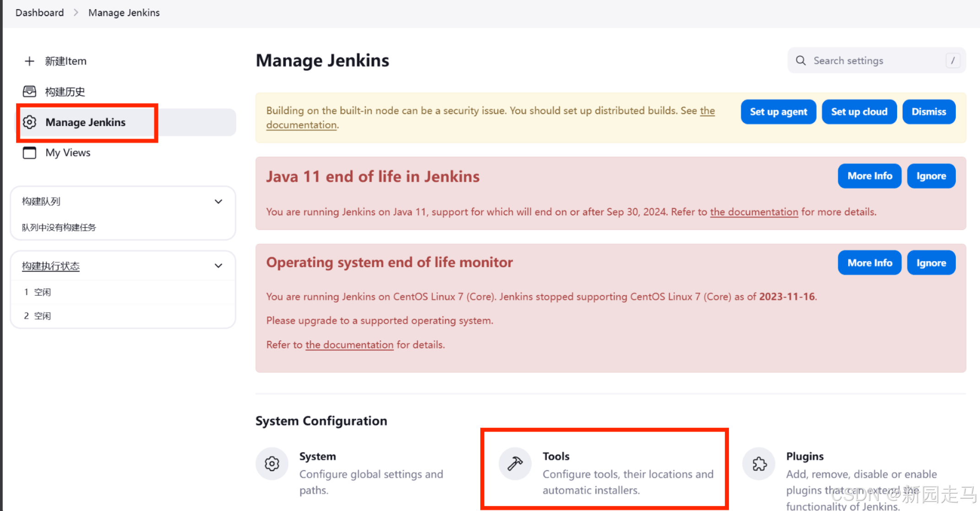This screenshot has height=511, width=980.
Task: Go to Dashboard breadcrumb
Action: pos(40,12)
